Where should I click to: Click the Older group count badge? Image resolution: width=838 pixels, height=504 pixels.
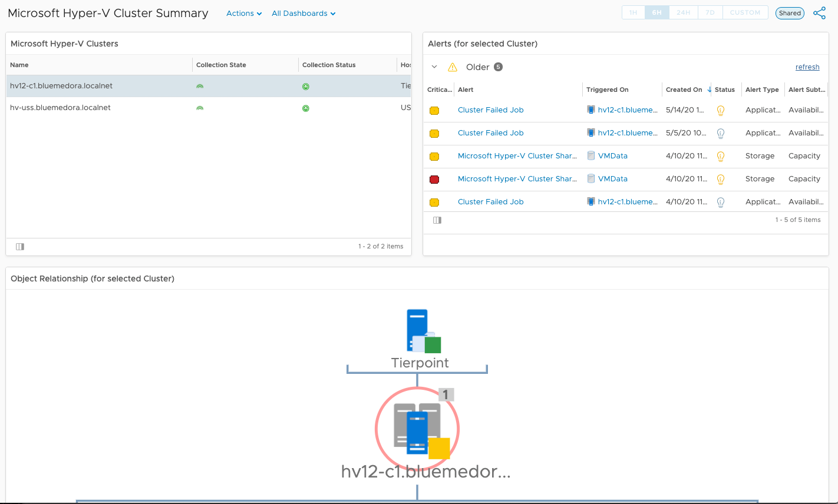pyautogui.click(x=498, y=67)
